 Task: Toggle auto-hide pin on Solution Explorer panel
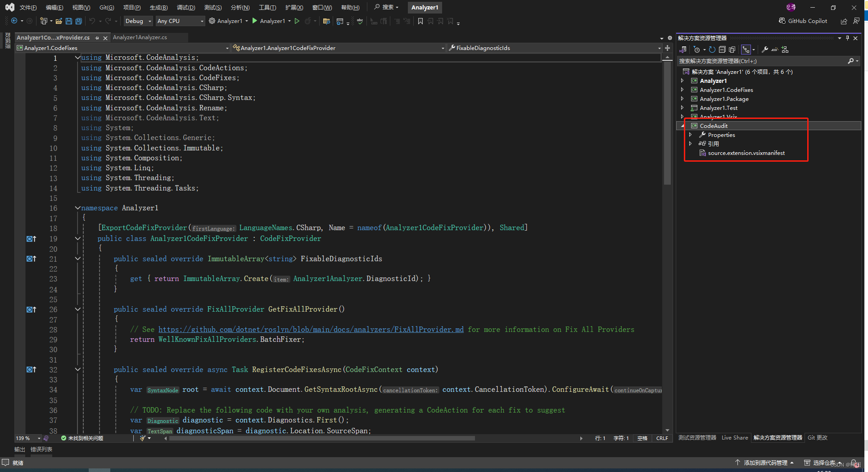tap(847, 38)
